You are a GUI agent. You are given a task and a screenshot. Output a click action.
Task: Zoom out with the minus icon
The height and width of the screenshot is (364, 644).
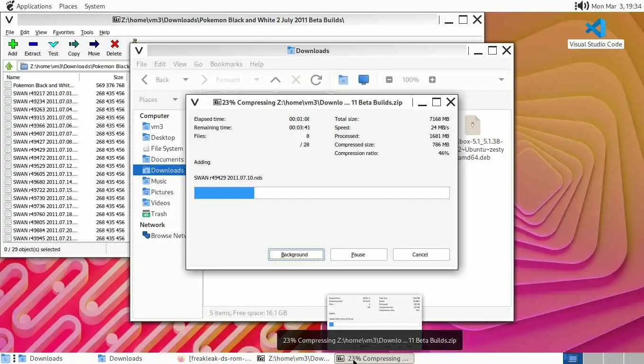[389, 80]
